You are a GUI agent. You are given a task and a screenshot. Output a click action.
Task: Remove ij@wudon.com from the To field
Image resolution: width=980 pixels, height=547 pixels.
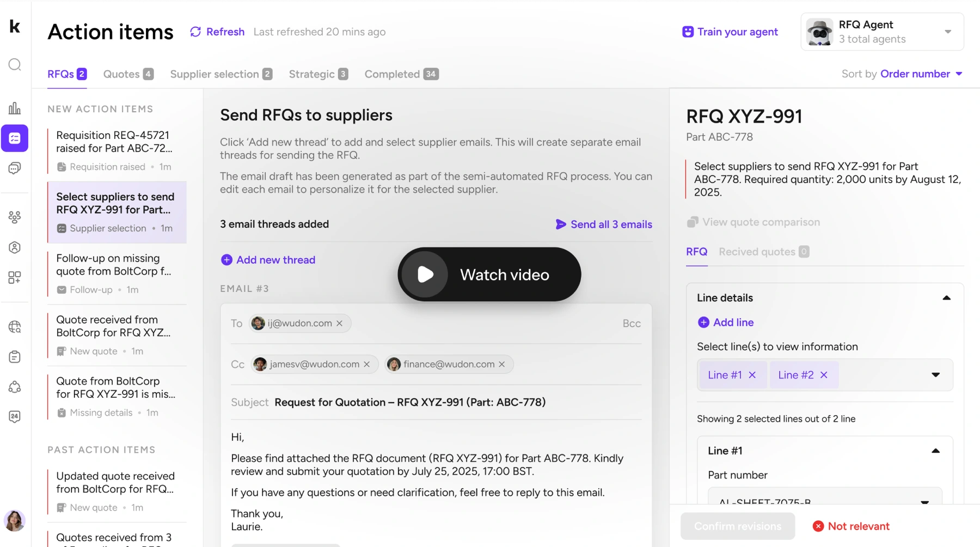[x=340, y=324]
